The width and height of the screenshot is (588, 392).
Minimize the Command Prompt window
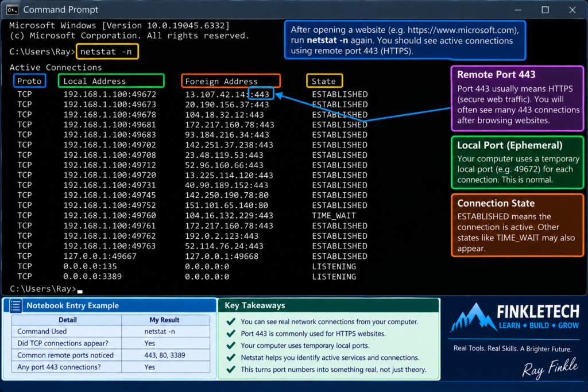(x=518, y=10)
